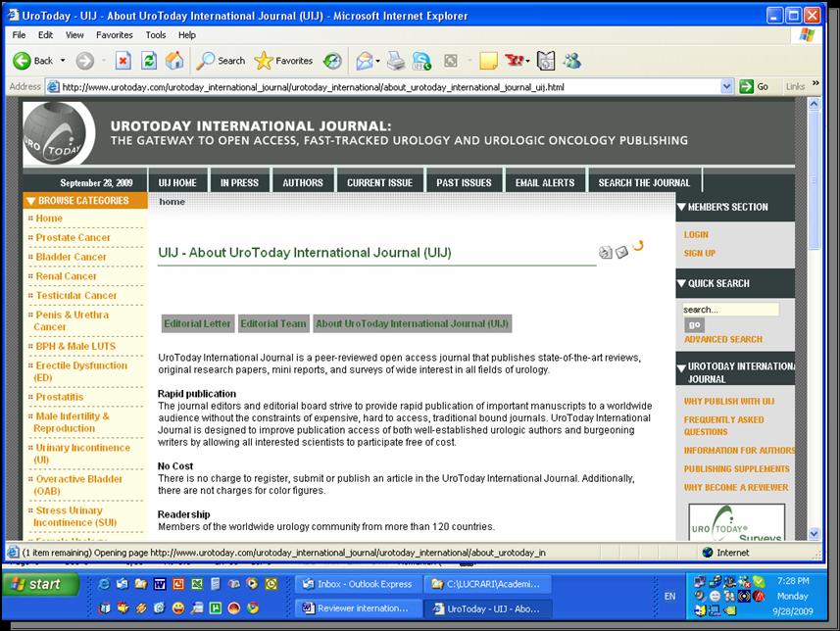This screenshot has height=631, width=840.
Task: Expand the address bar dropdown
Action: pos(727,86)
